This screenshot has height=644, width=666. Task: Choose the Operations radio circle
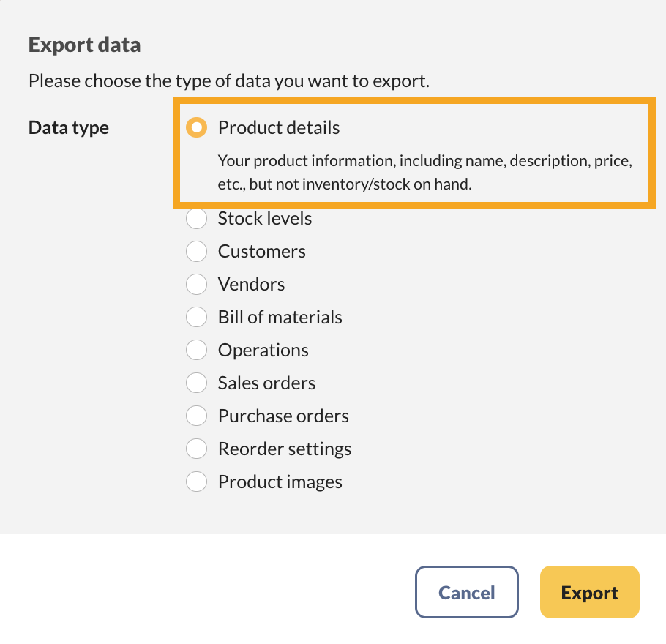click(196, 351)
